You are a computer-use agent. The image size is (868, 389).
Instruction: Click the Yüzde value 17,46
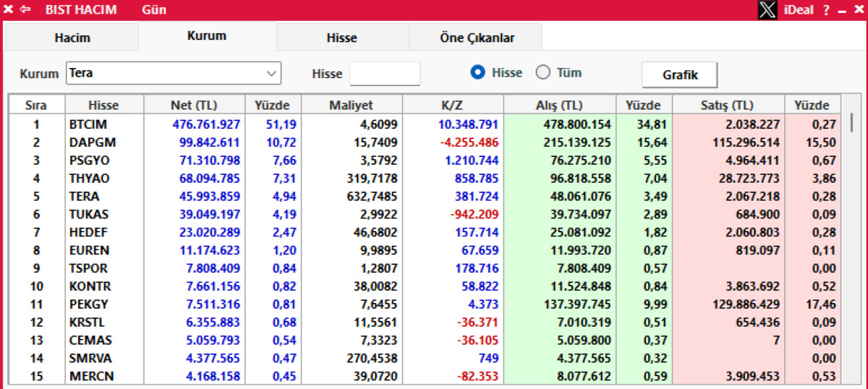(x=821, y=304)
